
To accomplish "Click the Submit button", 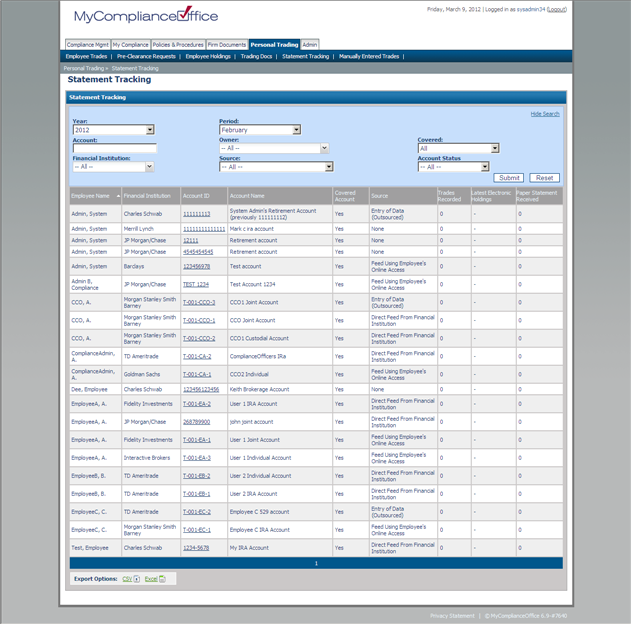I will (x=509, y=178).
